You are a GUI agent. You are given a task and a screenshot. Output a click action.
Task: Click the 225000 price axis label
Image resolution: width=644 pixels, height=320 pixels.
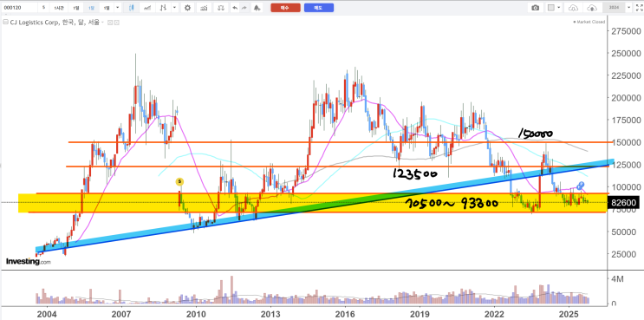click(x=627, y=76)
